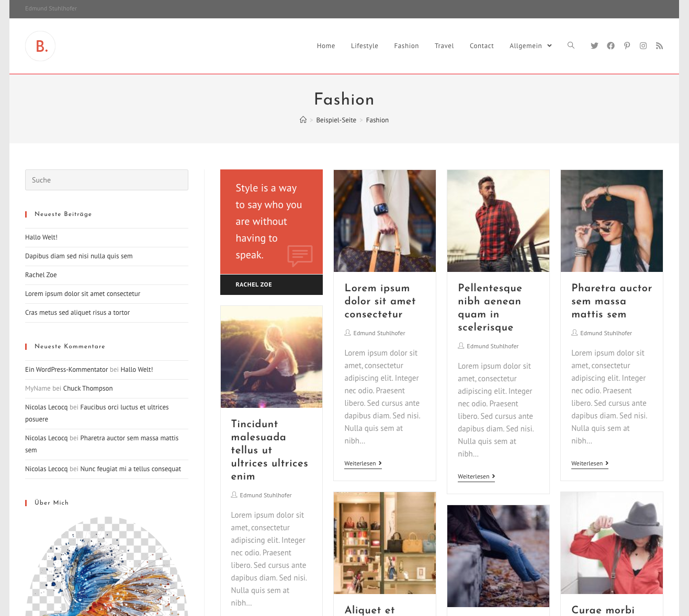Focus the Suche search field
The width and height of the screenshot is (689, 616).
point(107,180)
